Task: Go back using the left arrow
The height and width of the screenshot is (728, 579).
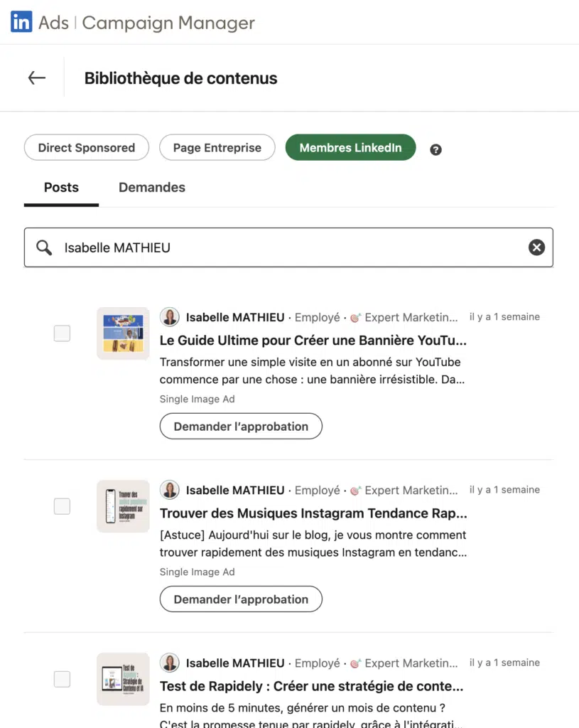Action: 37,78
